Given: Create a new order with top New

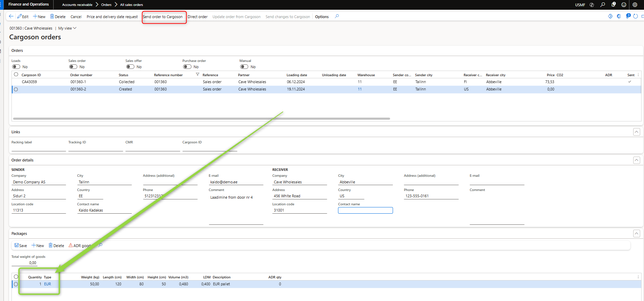Looking at the screenshot, I should tap(39, 16).
